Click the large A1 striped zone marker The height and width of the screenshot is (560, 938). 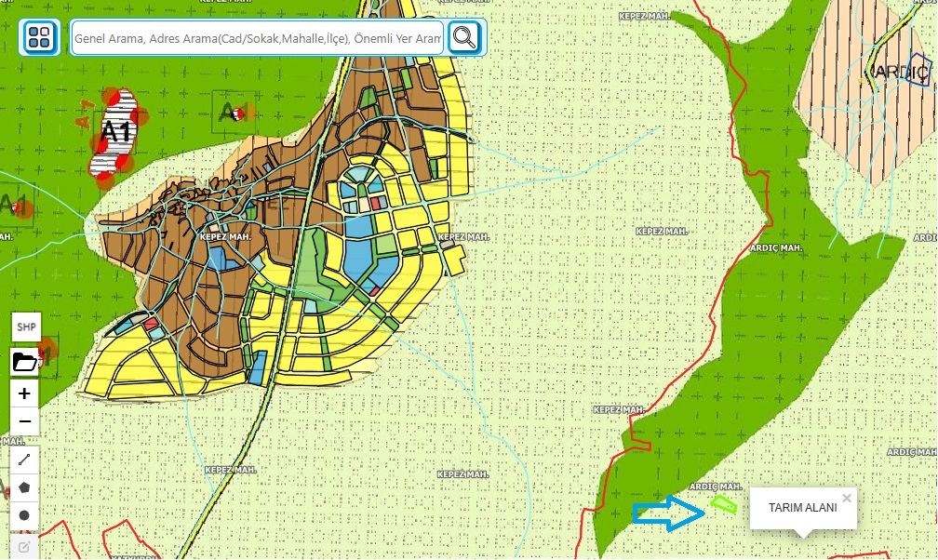115,131
